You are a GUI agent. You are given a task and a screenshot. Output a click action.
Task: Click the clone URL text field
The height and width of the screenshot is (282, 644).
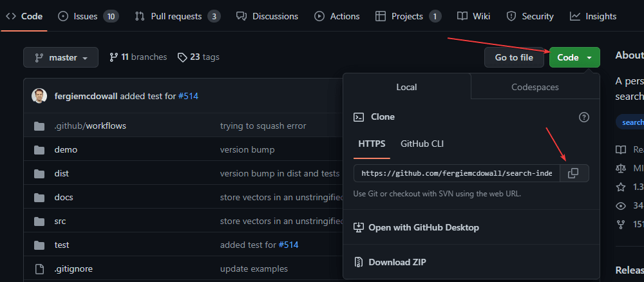click(457, 173)
